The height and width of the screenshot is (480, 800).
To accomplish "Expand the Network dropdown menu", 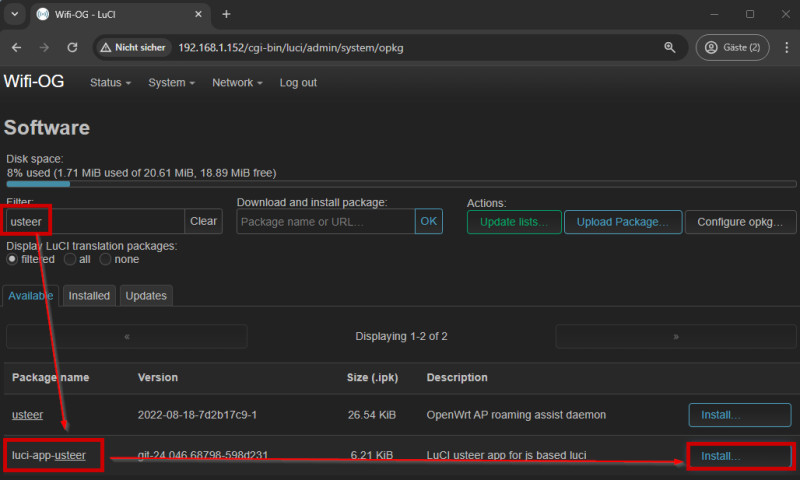I will [x=237, y=83].
